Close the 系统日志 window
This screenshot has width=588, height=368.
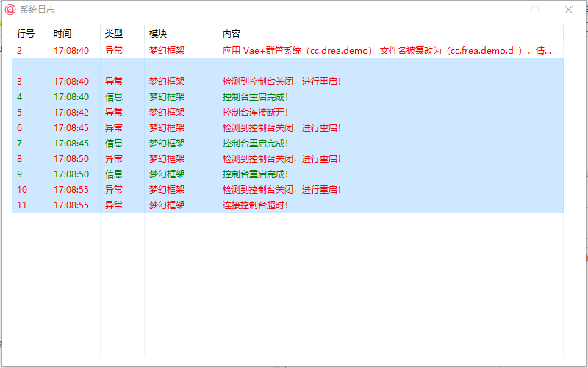(x=569, y=10)
